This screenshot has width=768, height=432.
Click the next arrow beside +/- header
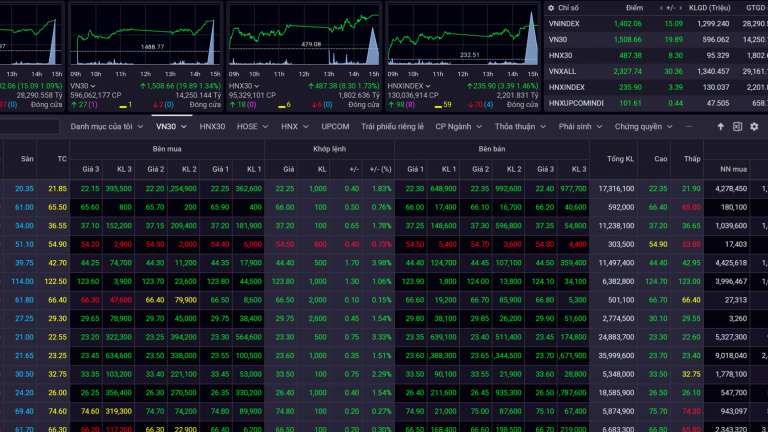click(680, 8)
